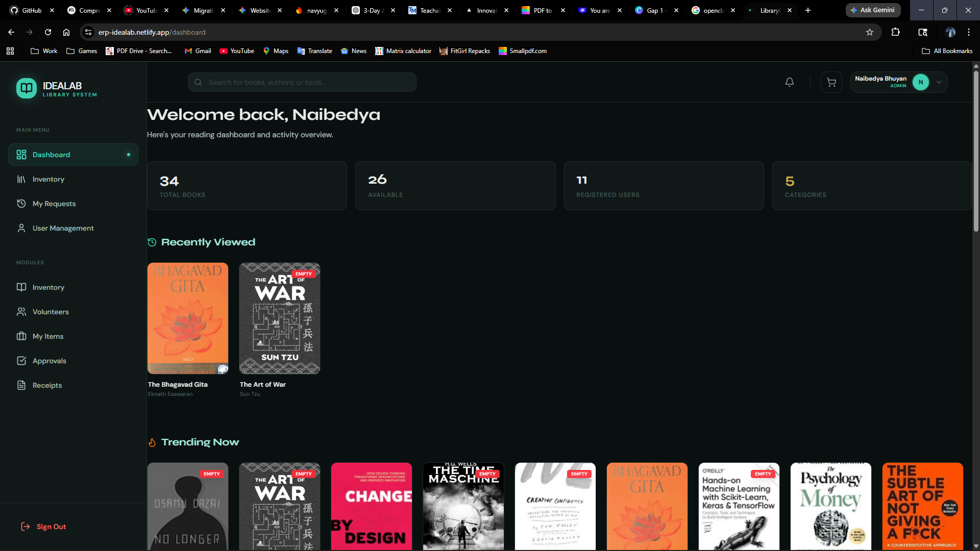
Task: Switch to the YouTube browser tab
Action: tap(147, 10)
